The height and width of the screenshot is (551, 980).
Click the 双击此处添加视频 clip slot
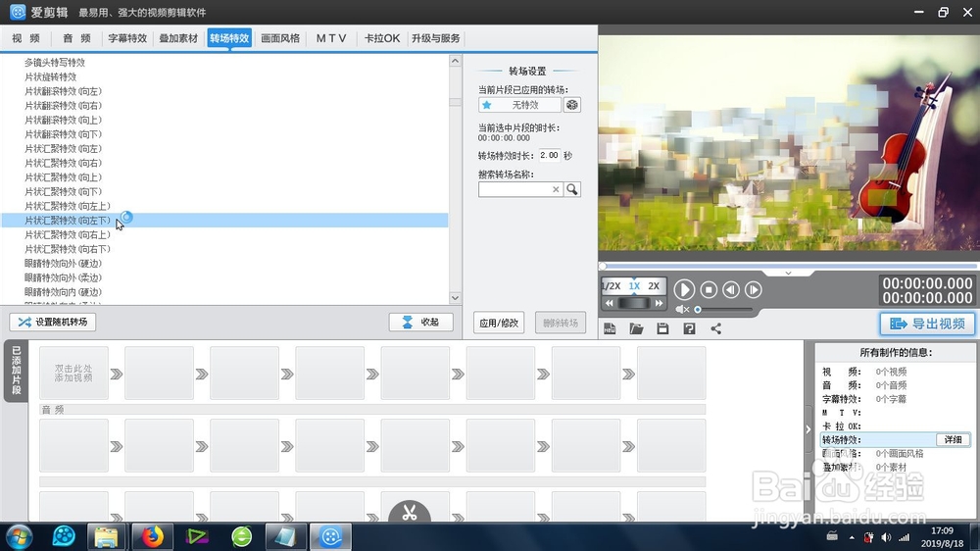tap(73, 374)
